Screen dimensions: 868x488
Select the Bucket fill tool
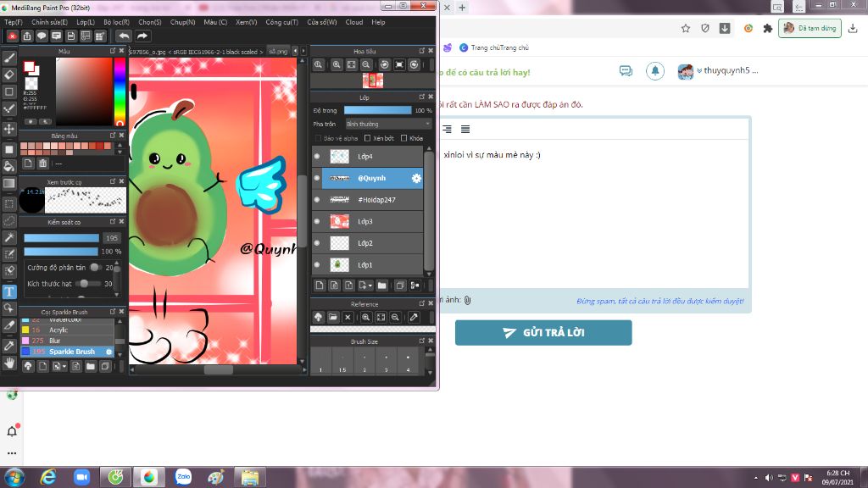[x=9, y=166]
